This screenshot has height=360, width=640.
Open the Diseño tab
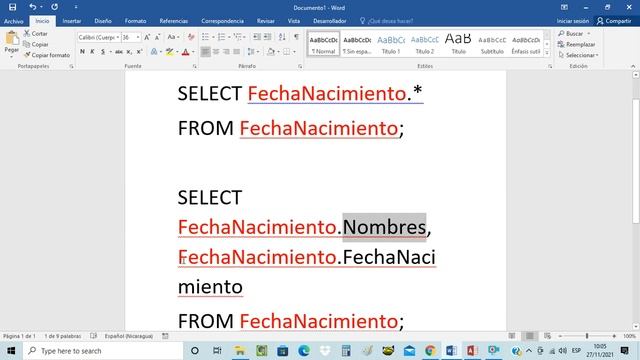point(103,21)
